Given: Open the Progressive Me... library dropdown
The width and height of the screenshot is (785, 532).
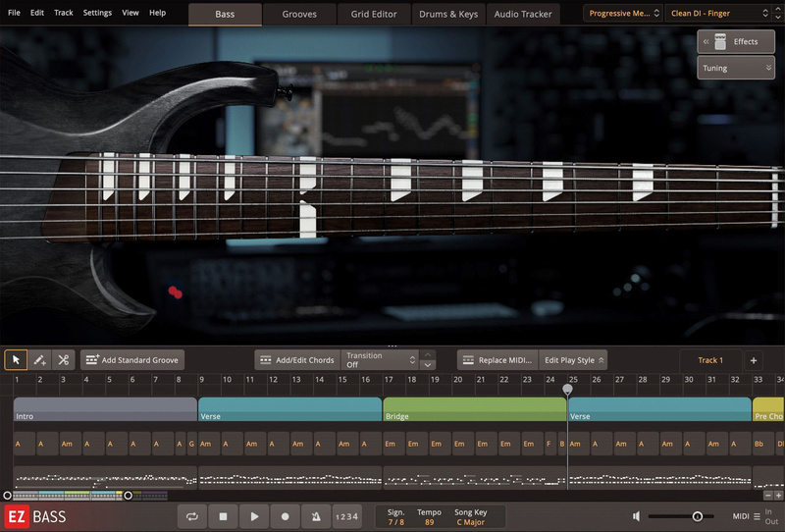Looking at the screenshot, I should coord(624,14).
